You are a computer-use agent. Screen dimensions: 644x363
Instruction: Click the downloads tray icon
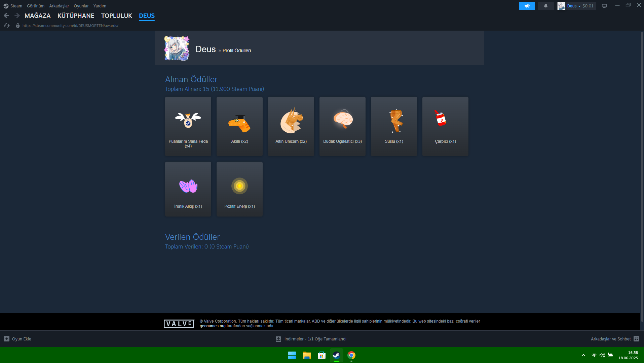[x=278, y=339]
